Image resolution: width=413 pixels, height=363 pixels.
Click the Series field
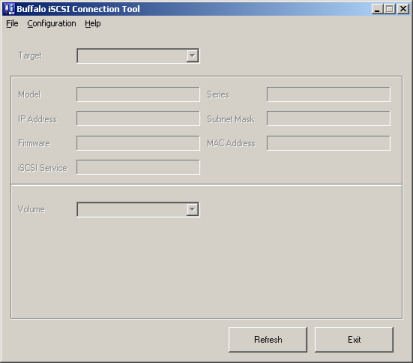pyautogui.click(x=329, y=94)
